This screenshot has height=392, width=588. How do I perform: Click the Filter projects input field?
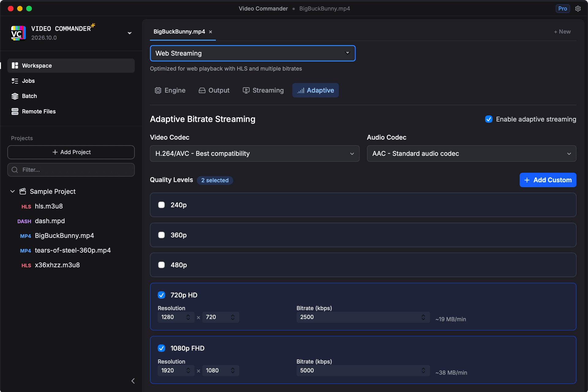coord(71,170)
